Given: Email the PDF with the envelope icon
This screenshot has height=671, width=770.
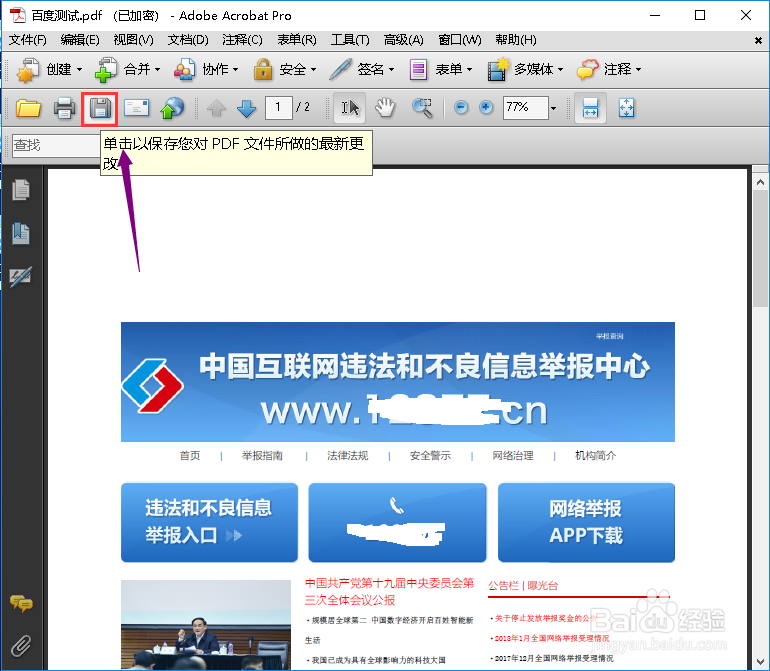Looking at the screenshot, I should click(x=137, y=107).
